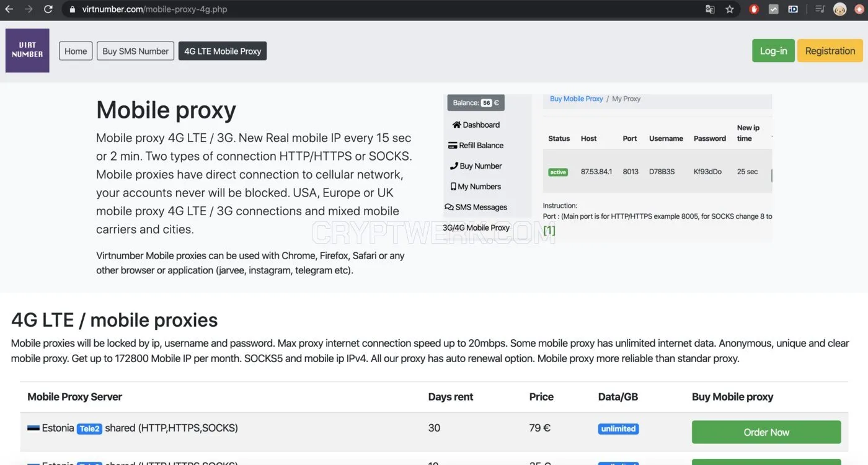Click the Mobile Proxy Server column header

click(x=75, y=397)
